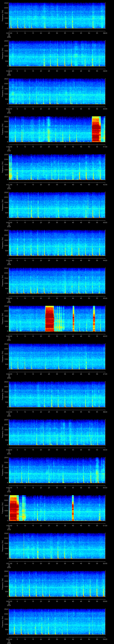Click the Frequency (Hz) axis label of the 8:37 panel
This screenshot has width=114, height=644.
pos(3,16)
